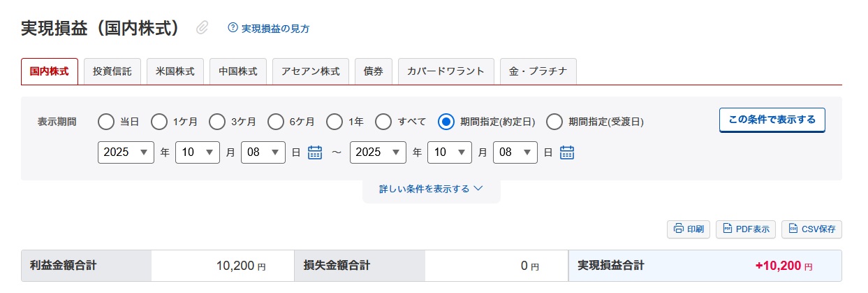Select the すべて radio option
The width and height of the screenshot is (868, 293).
click(x=383, y=122)
